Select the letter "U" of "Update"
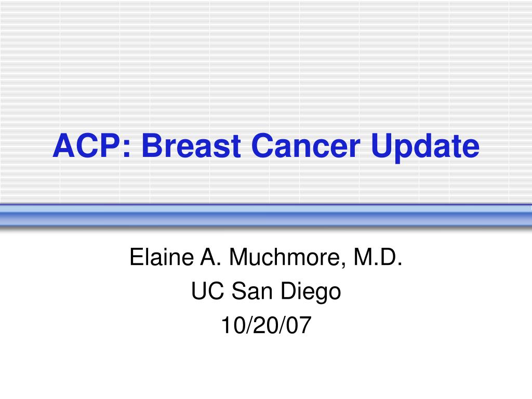The height and width of the screenshot is (399, 532). click(382, 145)
